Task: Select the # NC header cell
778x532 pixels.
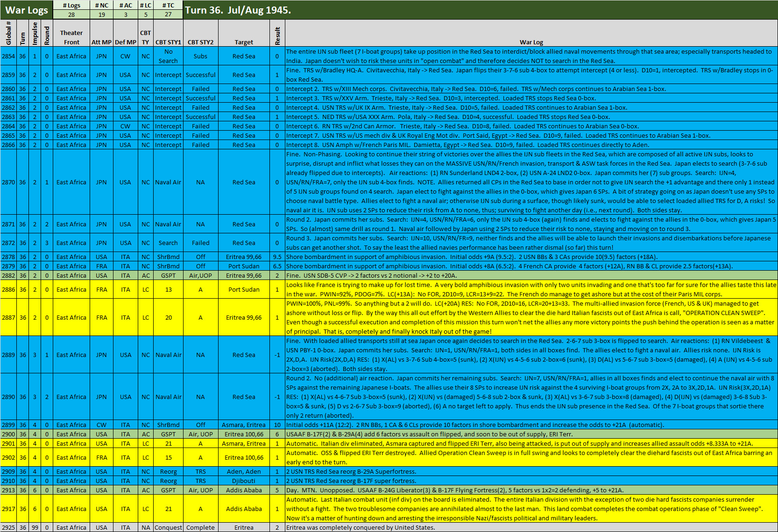Action: (x=101, y=5)
